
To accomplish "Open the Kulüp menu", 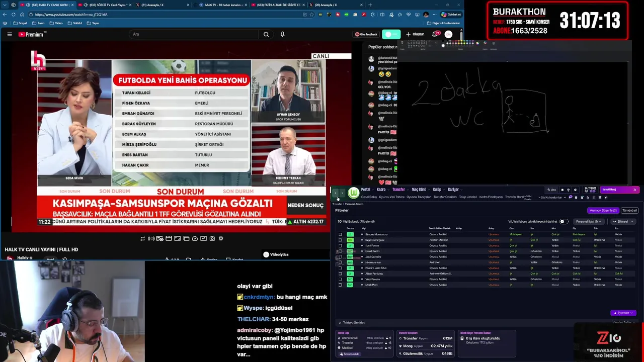I will (437, 190).
